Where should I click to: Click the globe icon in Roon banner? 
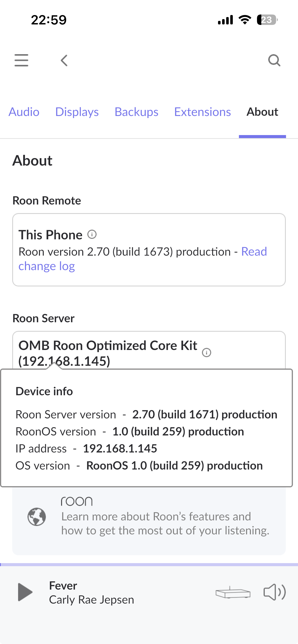(x=37, y=517)
